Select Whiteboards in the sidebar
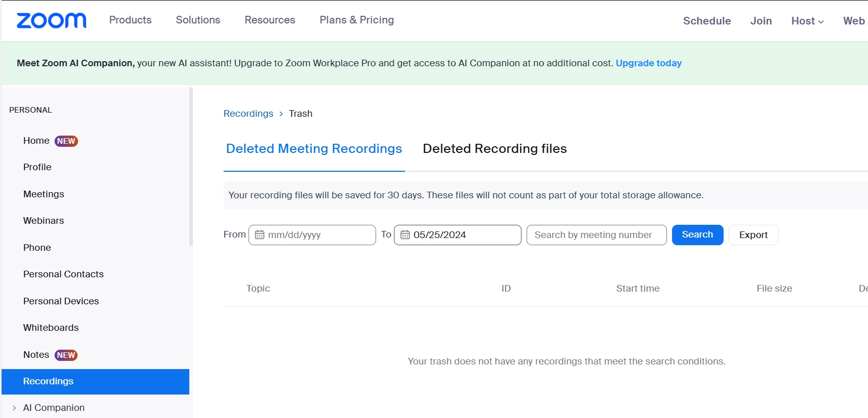Image resolution: width=868 pixels, height=418 pixels. (x=51, y=328)
